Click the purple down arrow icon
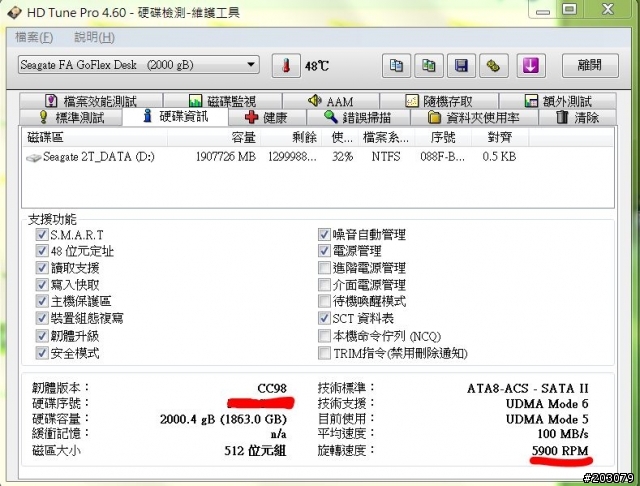 pyautogui.click(x=531, y=65)
